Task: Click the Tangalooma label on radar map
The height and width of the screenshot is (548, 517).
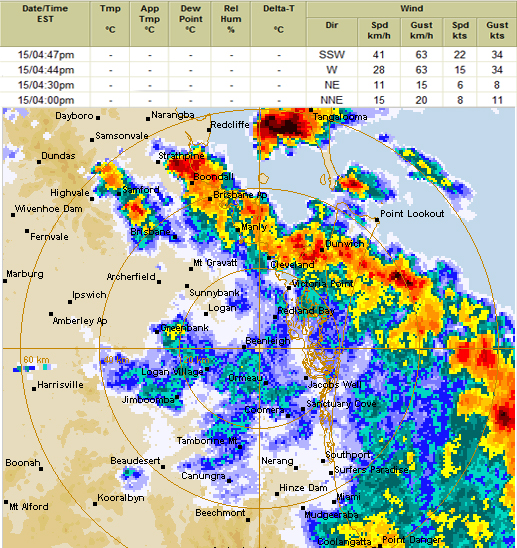Action: (x=340, y=117)
